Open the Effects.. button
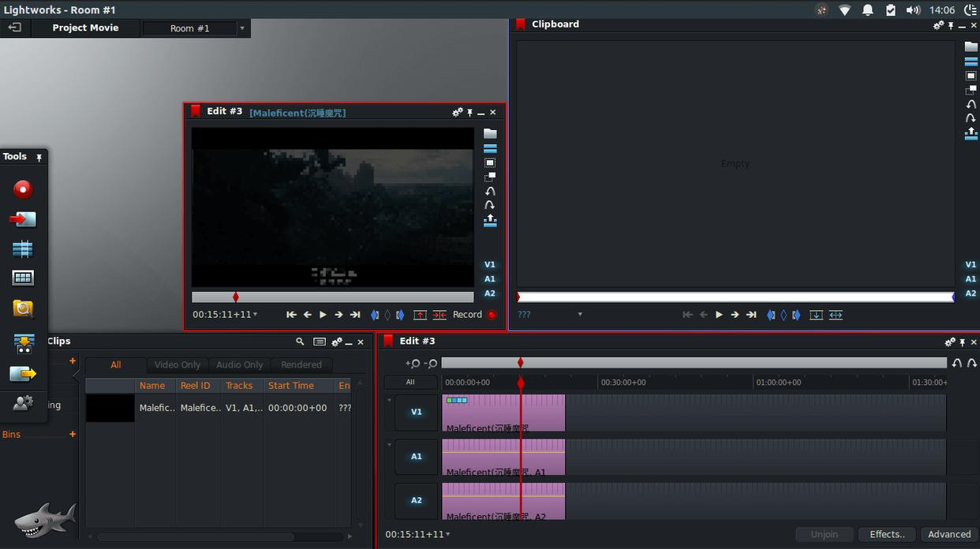This screenshot has width=980, height=549. point(887,534)
